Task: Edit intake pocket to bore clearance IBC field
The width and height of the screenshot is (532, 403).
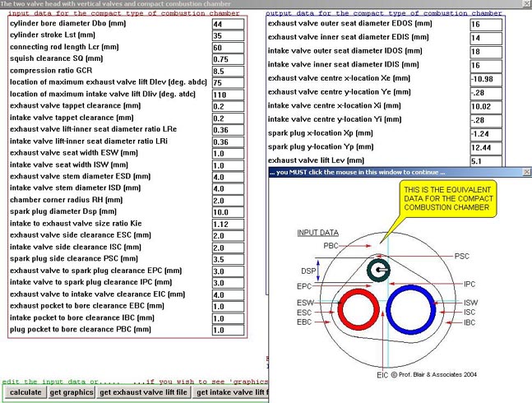Action: pyautogui.click(x=228, y=318)
